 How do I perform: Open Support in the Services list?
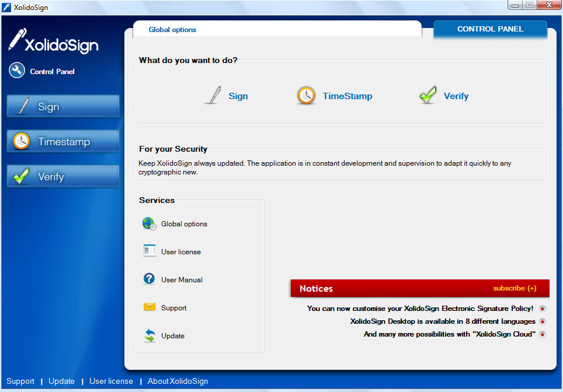[x=174, y=308]
